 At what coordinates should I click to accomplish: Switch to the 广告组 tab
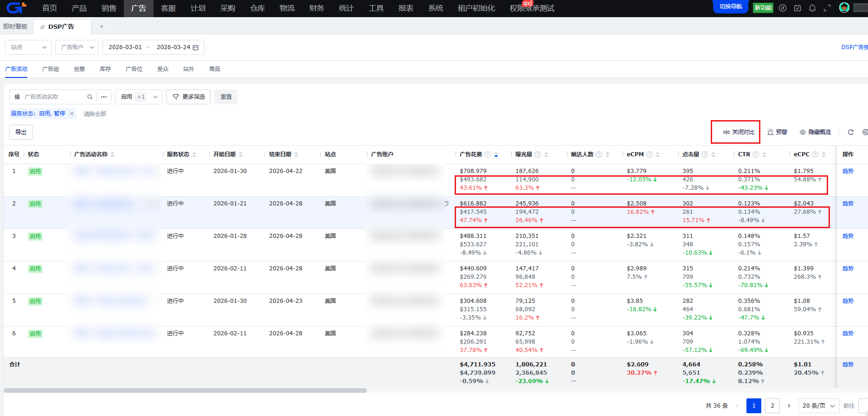(x=51, y=69)
